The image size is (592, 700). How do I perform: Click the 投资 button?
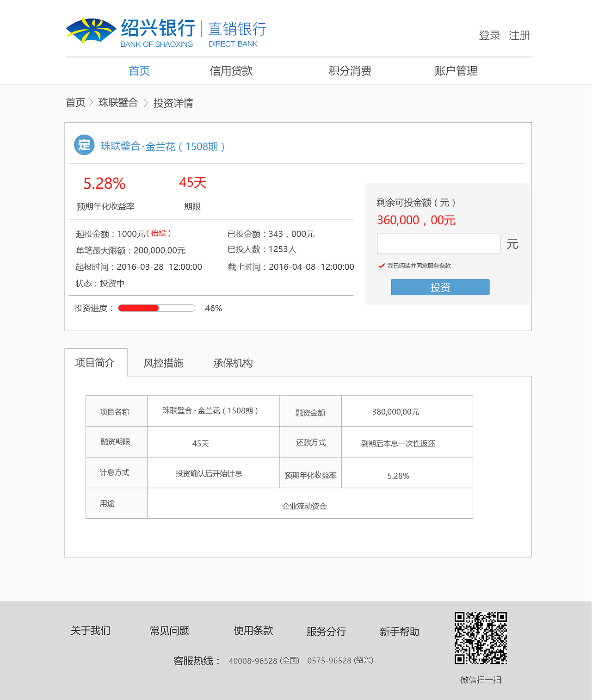[440, 287]
